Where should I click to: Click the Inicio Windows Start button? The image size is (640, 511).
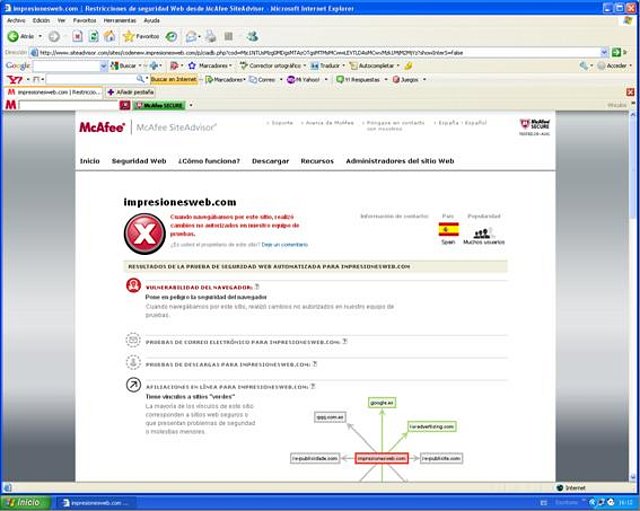[26, 502]
